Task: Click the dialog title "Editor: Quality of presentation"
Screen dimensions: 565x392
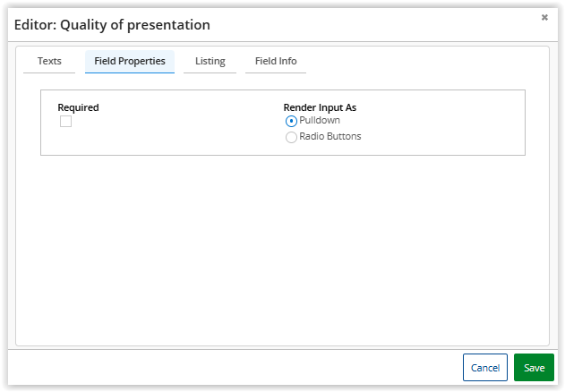Action: click(112, 25)
